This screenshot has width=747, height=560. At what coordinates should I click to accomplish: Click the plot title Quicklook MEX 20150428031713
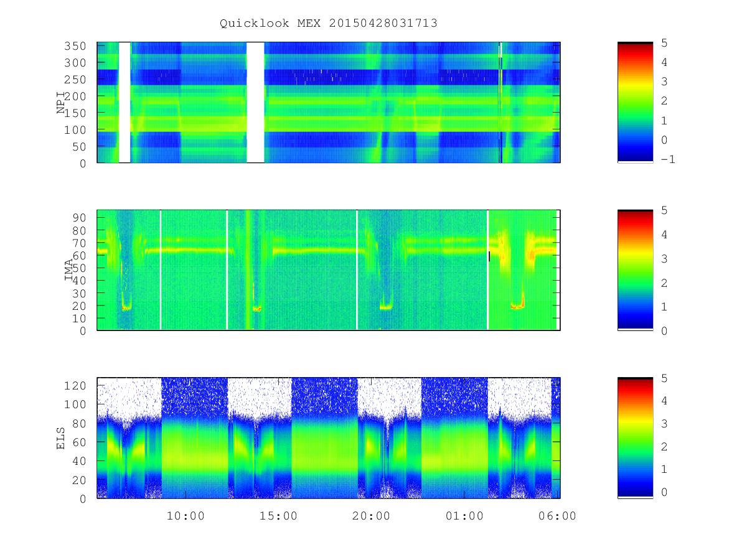click(x=329, y=23)
